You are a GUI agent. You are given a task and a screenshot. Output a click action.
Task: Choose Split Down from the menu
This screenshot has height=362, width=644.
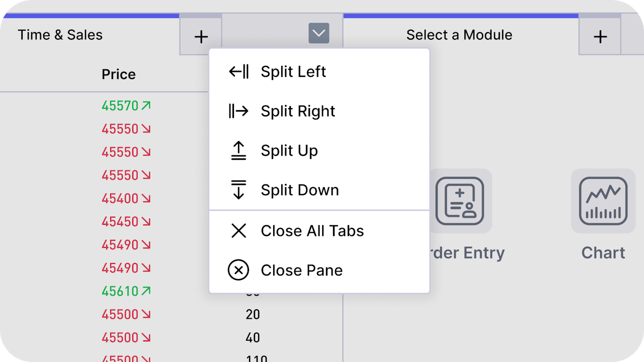[x=299, y=190]
